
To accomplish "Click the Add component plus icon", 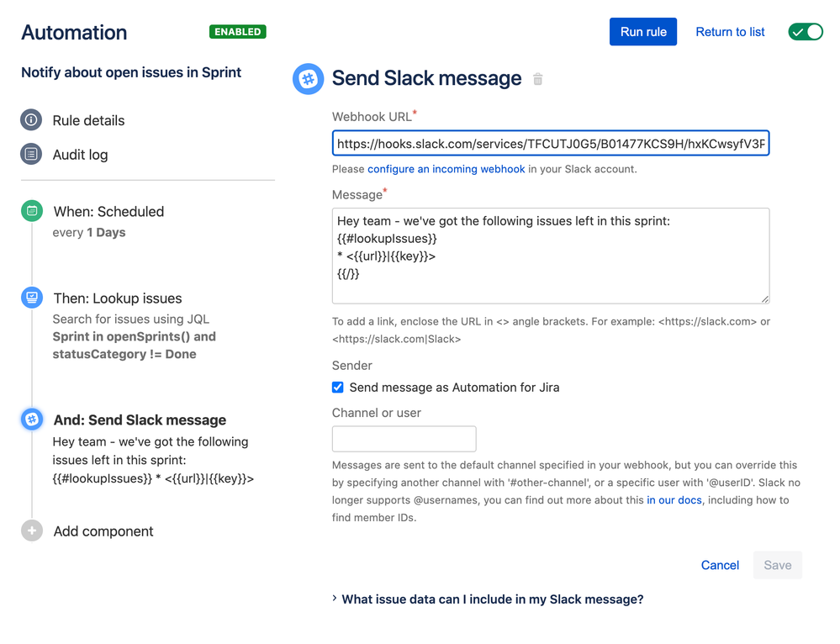I will 32,531.
